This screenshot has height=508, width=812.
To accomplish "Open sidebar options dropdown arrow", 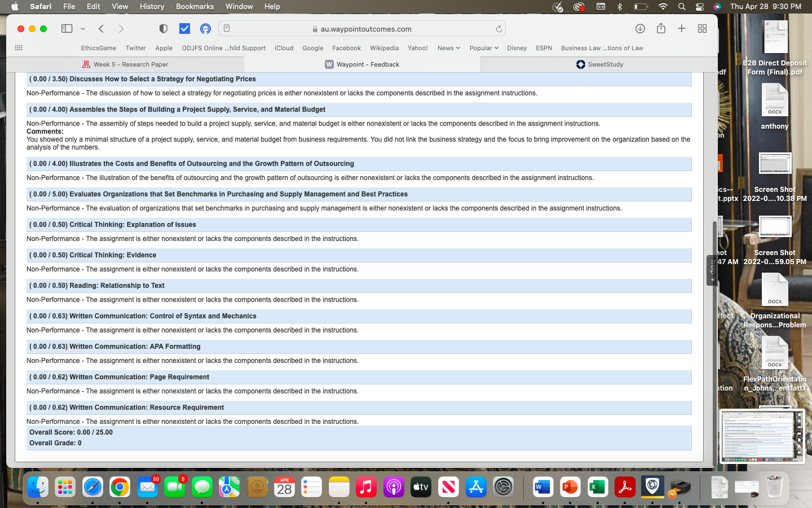I will [x=83, y=28].
